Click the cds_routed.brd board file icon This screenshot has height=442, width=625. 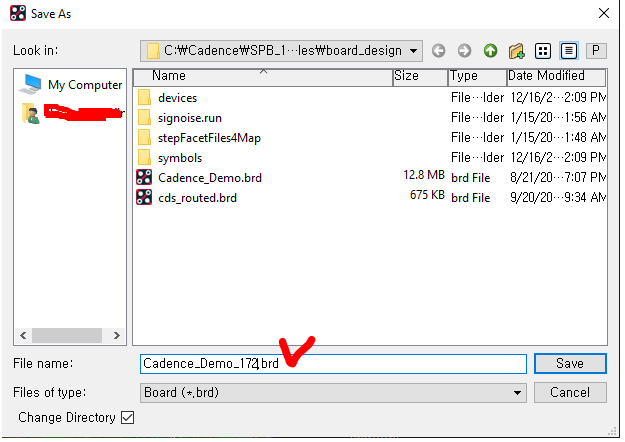click(x=144, y=197)
